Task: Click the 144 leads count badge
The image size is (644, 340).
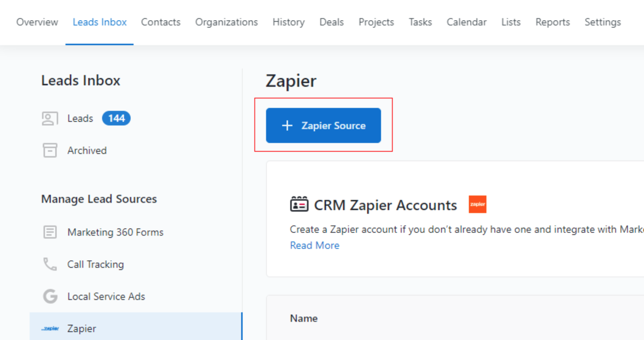Action: [x=116, y=118]
